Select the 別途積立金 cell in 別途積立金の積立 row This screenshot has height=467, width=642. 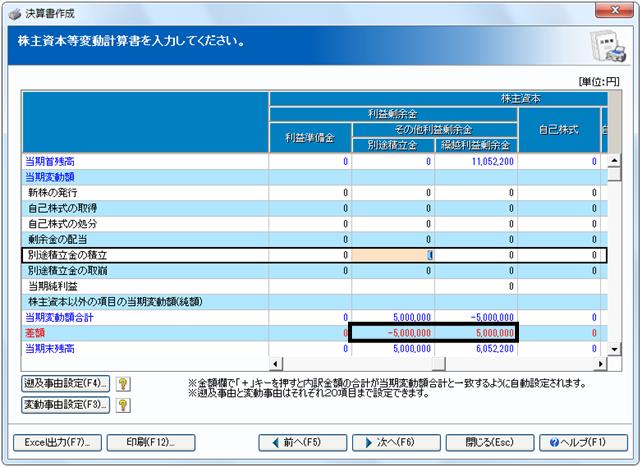[x=393, y=255]
